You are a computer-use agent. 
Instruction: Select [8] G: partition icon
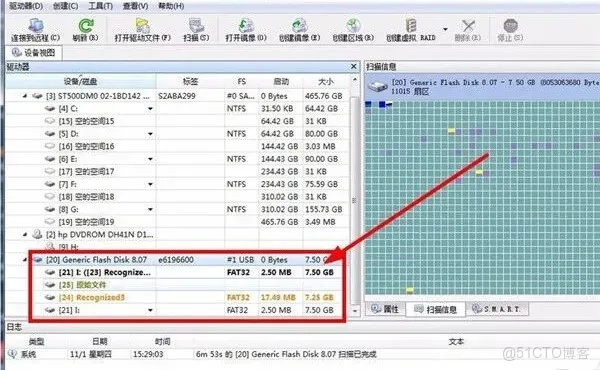50,209
